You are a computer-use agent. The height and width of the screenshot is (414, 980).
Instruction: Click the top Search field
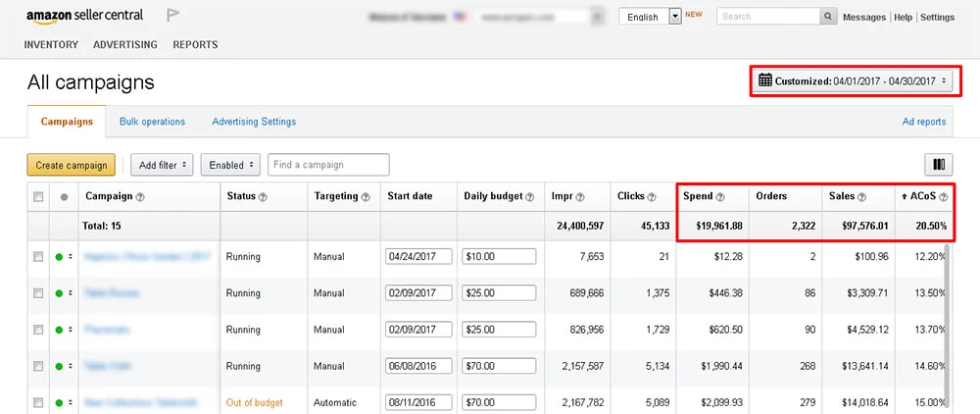coord(768,17)
